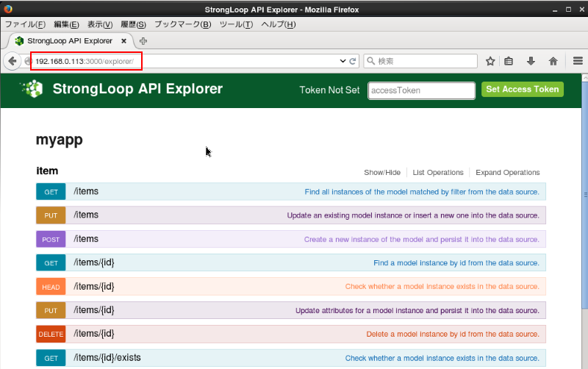Image resolution: width=588 pixels, height=369 pixels.
Task: Click the Expand Operations link
Action: 507,173
